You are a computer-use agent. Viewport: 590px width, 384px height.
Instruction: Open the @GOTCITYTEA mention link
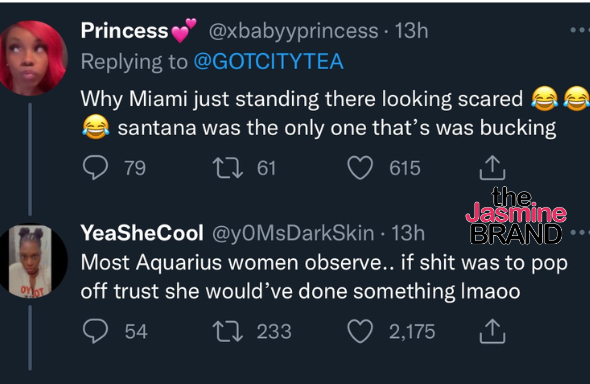269,62
